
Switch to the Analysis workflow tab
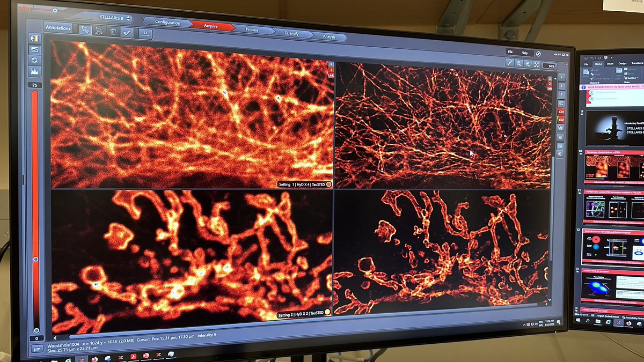pos(329,36)
